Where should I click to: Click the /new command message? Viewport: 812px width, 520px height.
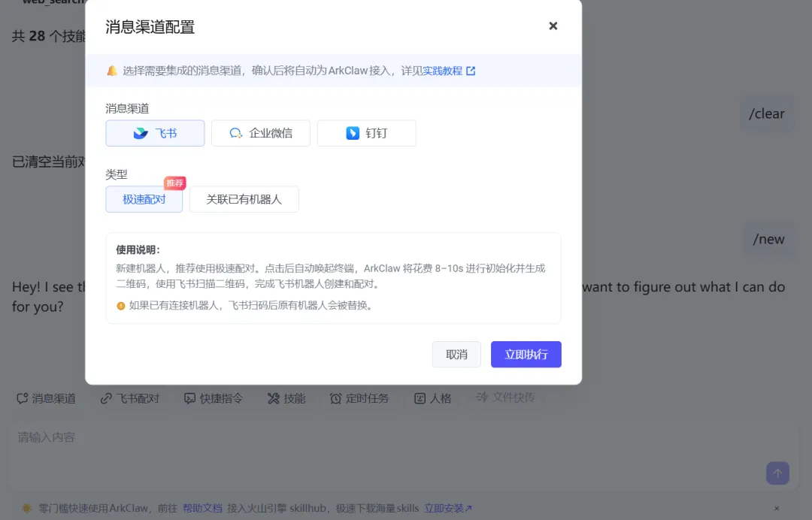768,239
